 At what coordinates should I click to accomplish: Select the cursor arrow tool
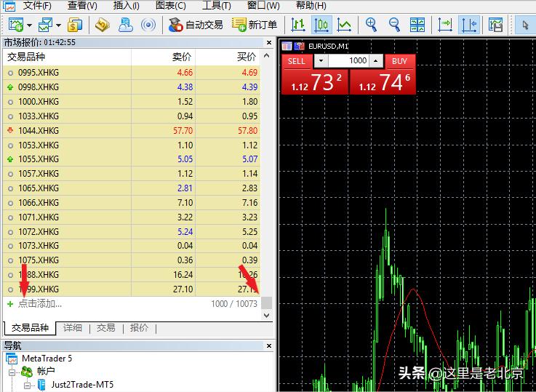point(526,25)
